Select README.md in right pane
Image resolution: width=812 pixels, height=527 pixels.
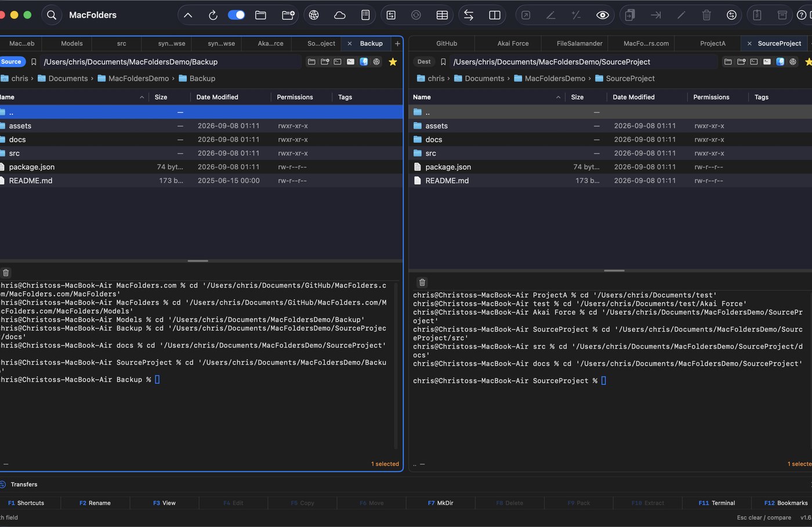(611, 181)
